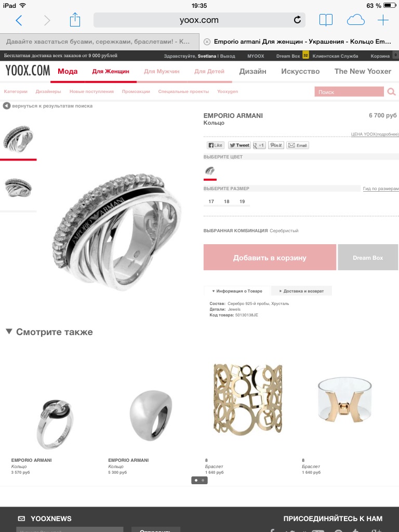Screen dimensions: 399x532
Task: Pin the ring with Pinit button
Action: 276,145
